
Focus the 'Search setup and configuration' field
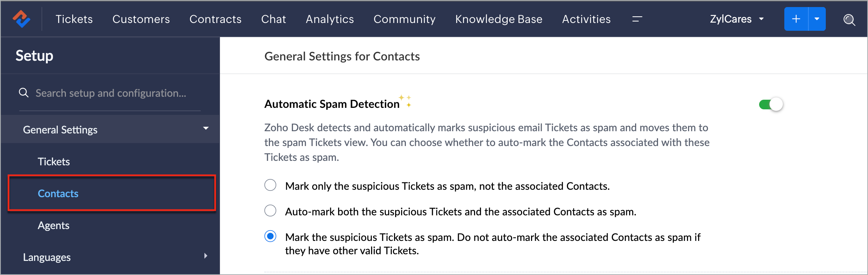[110, 93]
